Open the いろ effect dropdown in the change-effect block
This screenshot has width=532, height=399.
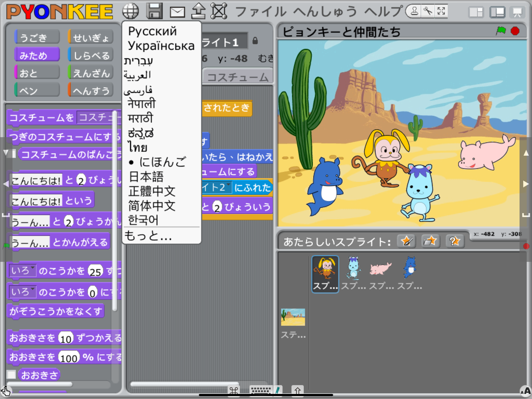coord(23,271)
